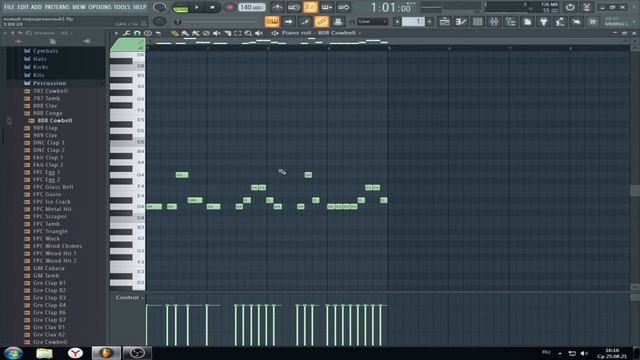
Task: Toggle Song/Pattern mode switch
Action: click(180, 7)
